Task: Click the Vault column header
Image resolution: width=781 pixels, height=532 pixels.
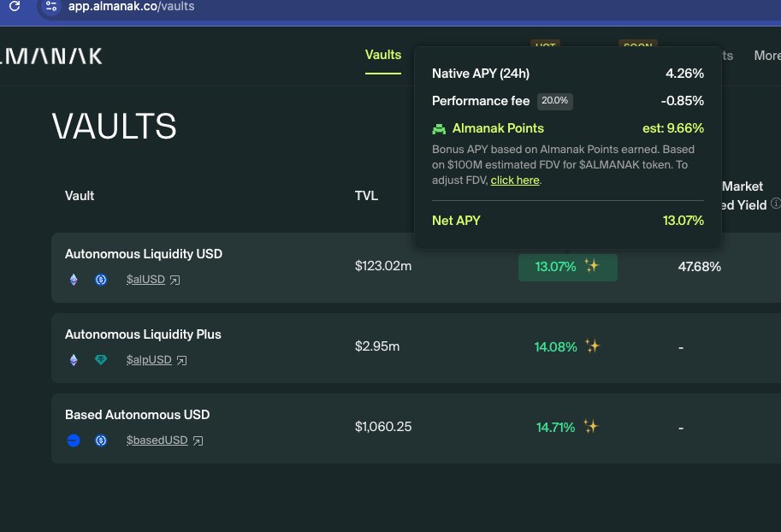Action: (x=80, y=196)
